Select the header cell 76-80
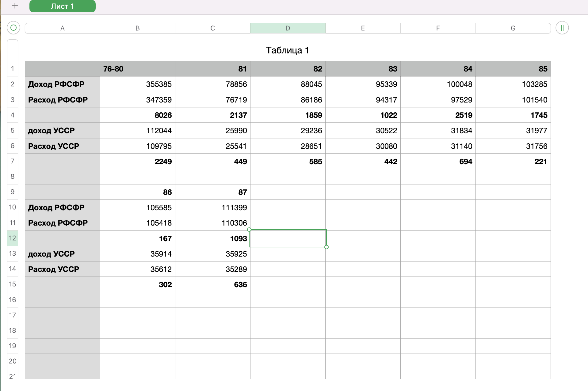This screenshot has width=588, height=391. point(137,69)
